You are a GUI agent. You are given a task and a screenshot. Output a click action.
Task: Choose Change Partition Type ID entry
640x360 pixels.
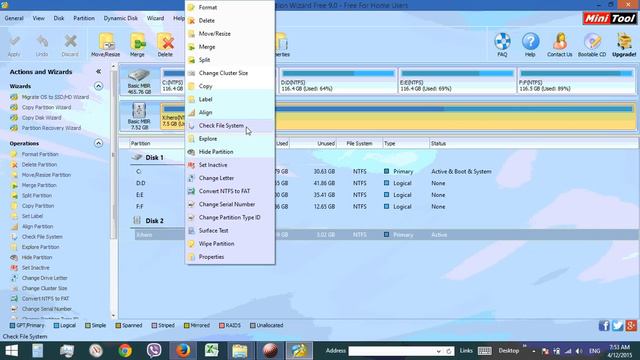[230, 218]
